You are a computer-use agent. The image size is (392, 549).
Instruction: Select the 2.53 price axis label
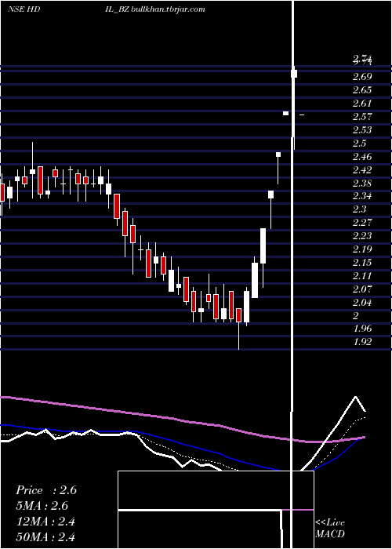[x=362, y=130]
